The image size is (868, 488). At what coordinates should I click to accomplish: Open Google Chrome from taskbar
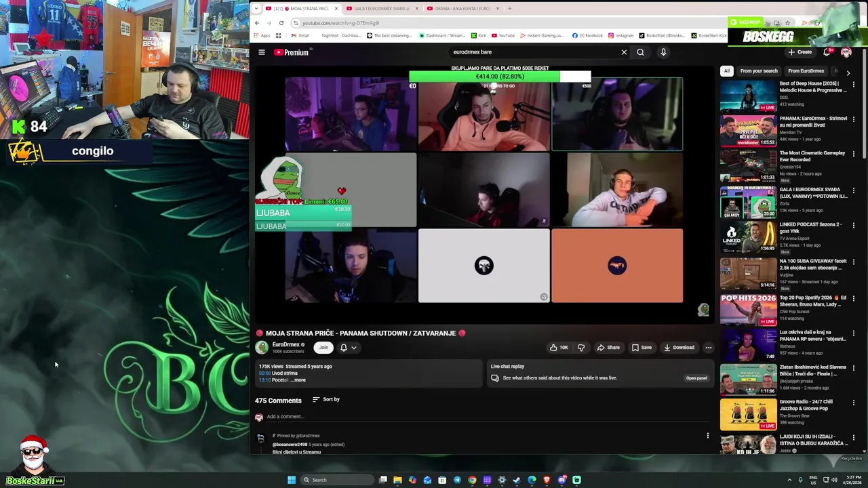pyautogui.click(x=472, y=480)
